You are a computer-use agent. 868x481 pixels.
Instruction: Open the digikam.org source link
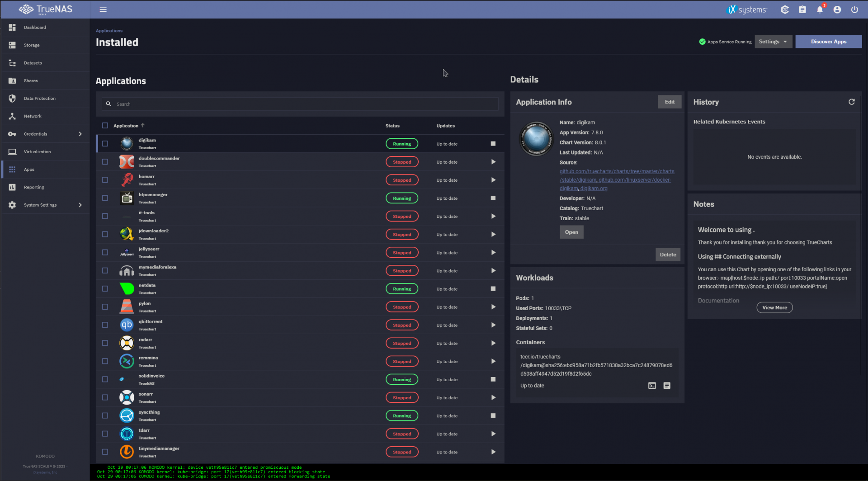click(x=594, y=189)
